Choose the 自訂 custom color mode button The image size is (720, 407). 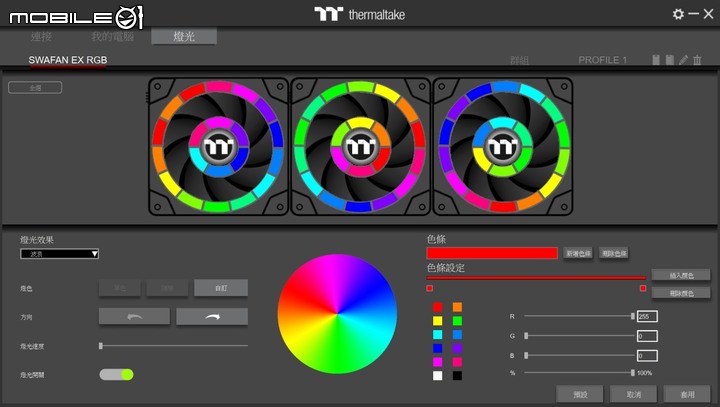coord(221,288)
